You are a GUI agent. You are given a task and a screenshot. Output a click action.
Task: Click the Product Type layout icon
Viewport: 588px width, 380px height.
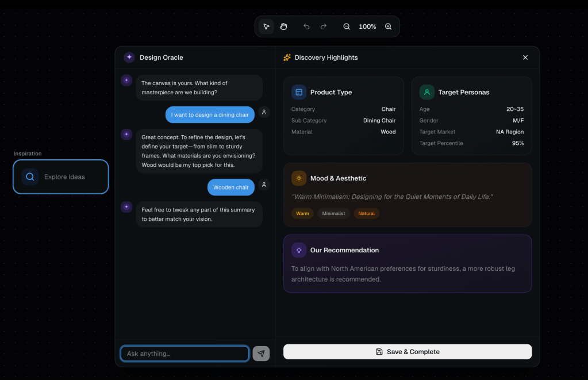click(299, 92)
